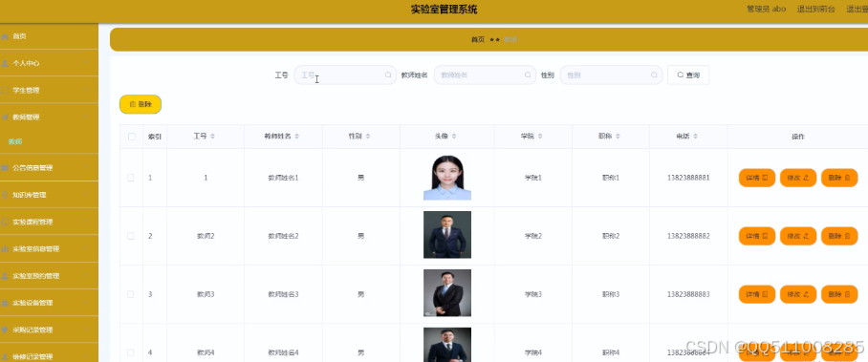
Task: Focus the 教师姓名 search input field
Action: point(485,75)
